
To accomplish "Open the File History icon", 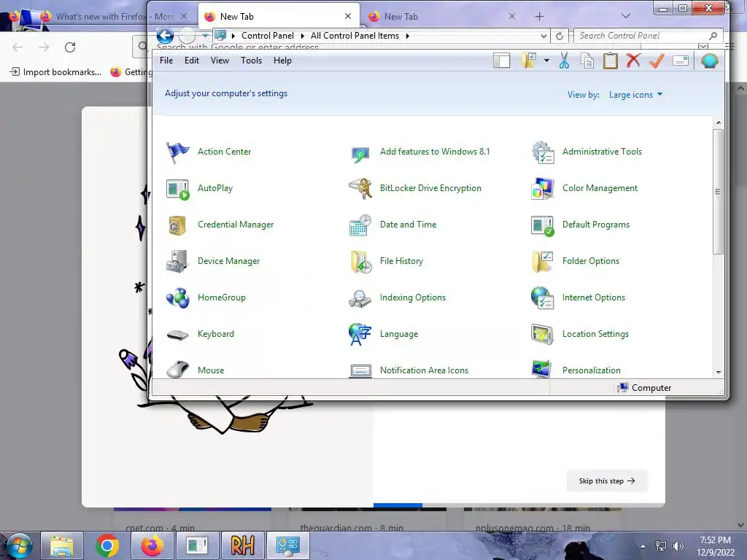I will coord(360,262).
